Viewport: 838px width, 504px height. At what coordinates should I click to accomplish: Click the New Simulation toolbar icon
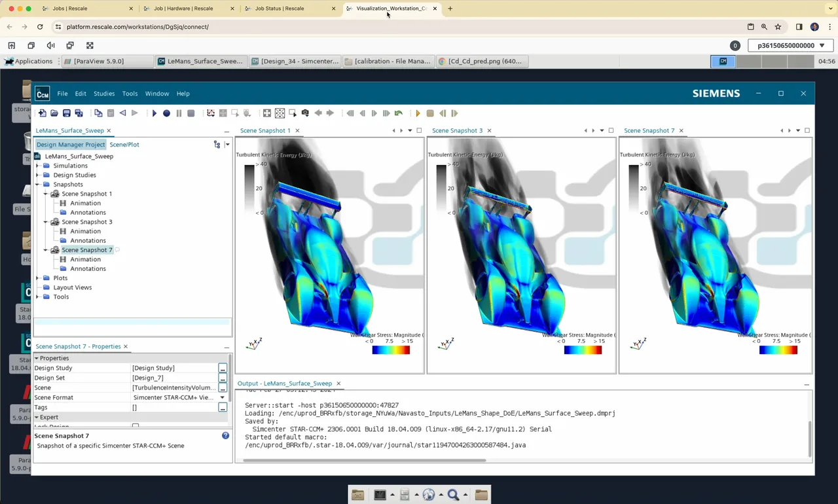click(43, 113)
